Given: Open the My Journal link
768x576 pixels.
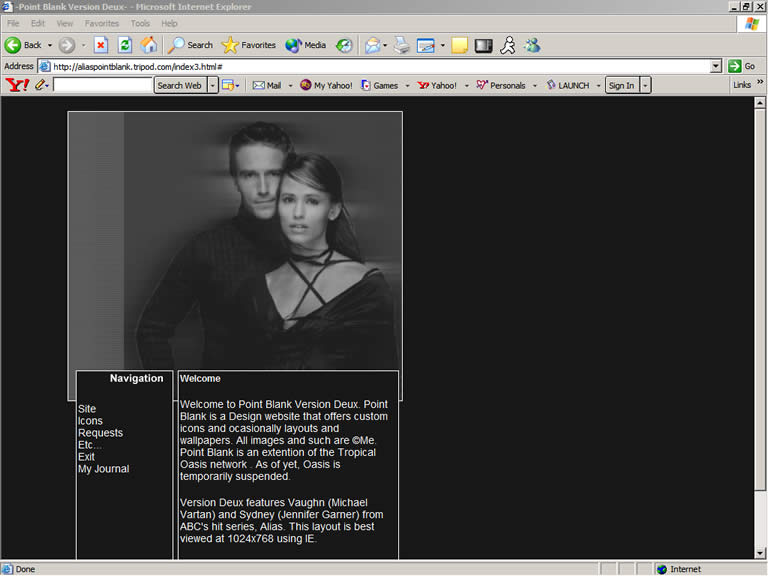Looking at the screenshot, I should tap(103, 469).
